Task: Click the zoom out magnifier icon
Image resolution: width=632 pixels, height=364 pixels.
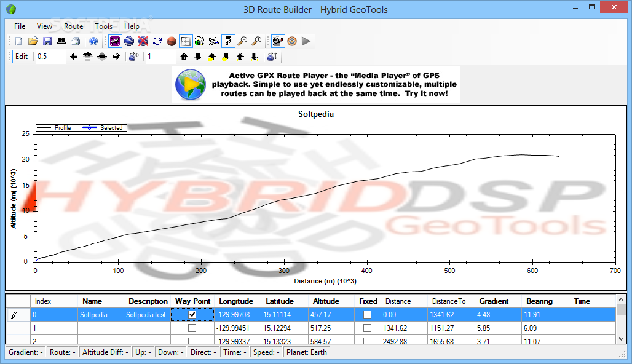Action: pyautogui.click(x=242, y=41)
